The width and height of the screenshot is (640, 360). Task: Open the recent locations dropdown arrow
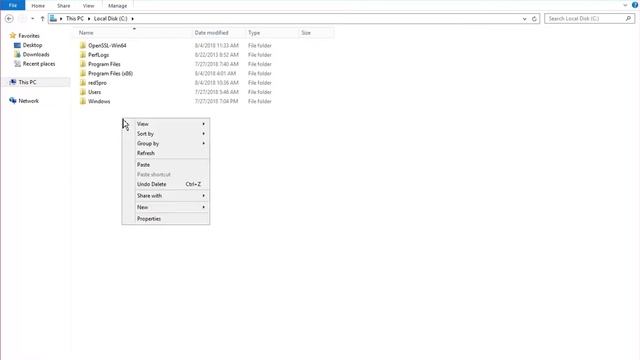33,18
